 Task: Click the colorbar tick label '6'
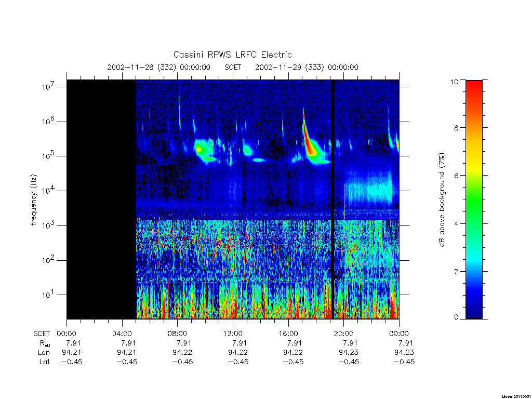tap(456, 176)
